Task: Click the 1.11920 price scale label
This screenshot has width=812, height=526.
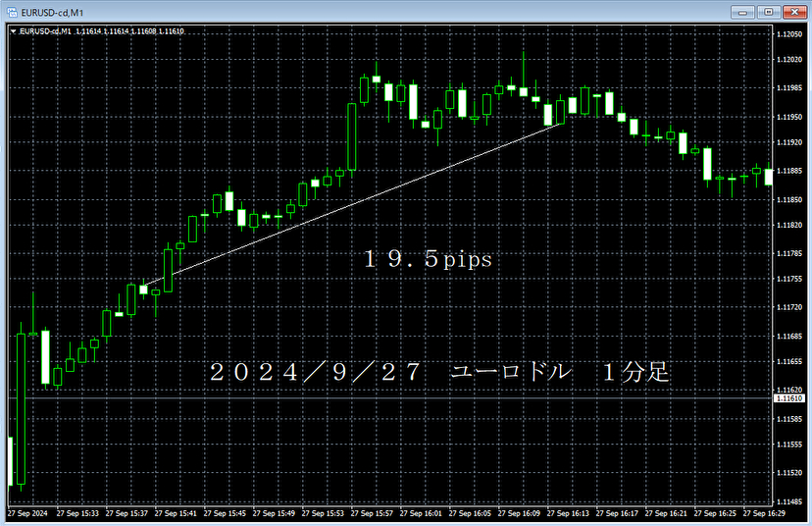Action: pyautogui.click(x=789, y=142)
